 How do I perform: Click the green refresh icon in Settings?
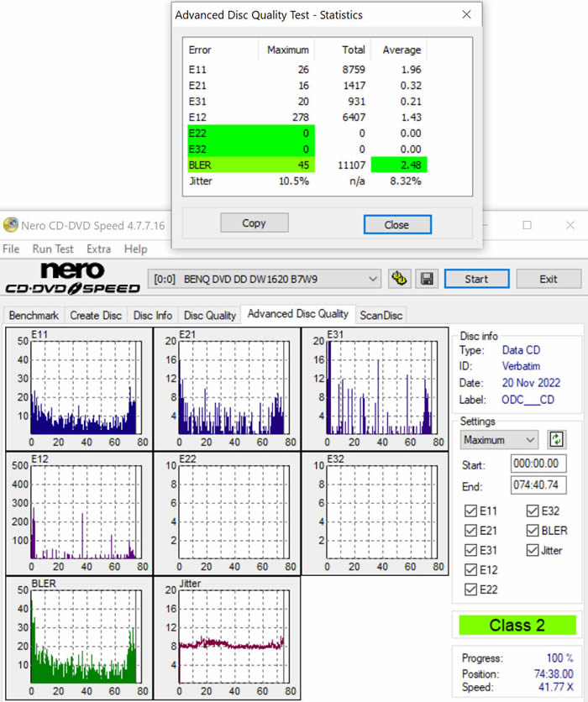tap(556, 439)
